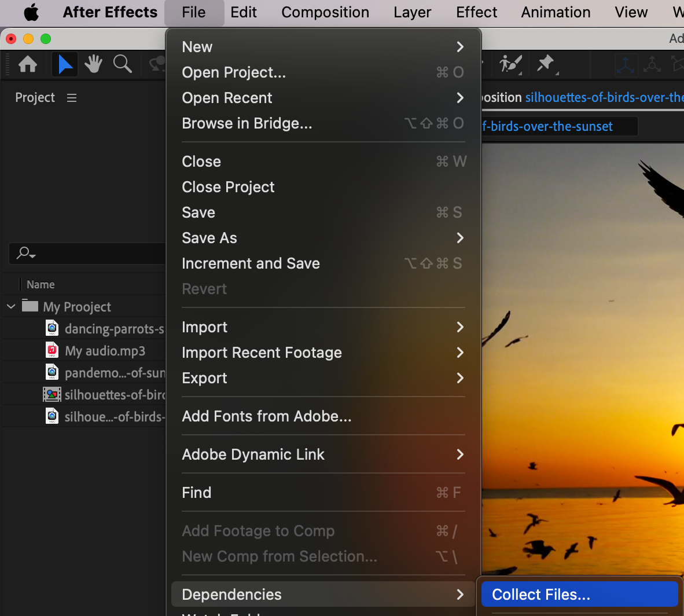Open the After Effects app menu

[x=110, y=12]
